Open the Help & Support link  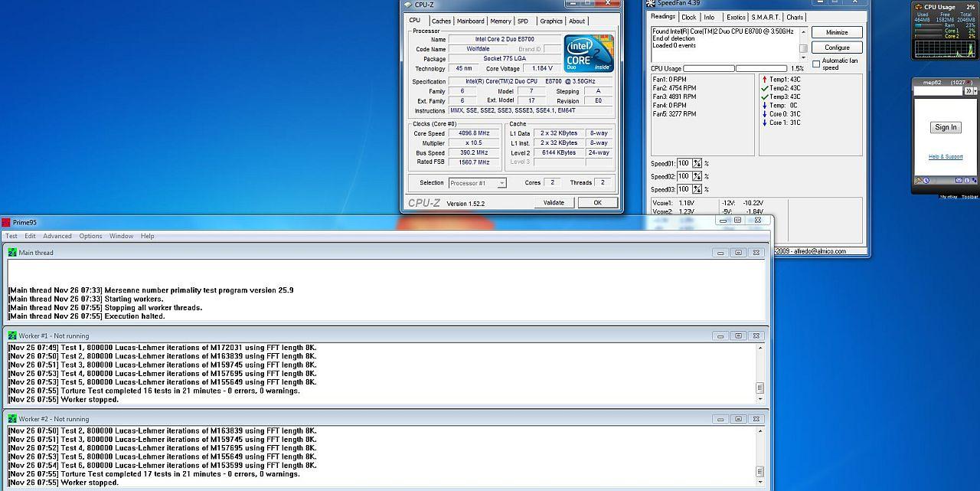pyautogui.click(x=946, y=156)
